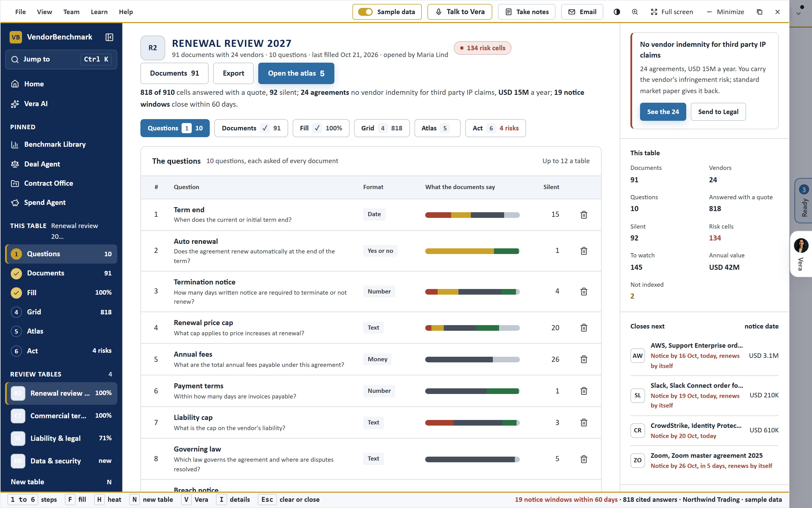
Task: Click the Take notes button
Action: (526, 12)
